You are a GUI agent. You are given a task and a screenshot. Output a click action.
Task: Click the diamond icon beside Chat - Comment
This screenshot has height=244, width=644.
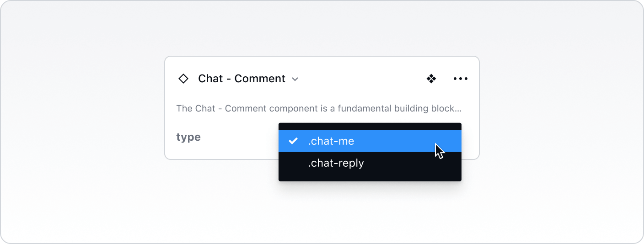(183, 79)
